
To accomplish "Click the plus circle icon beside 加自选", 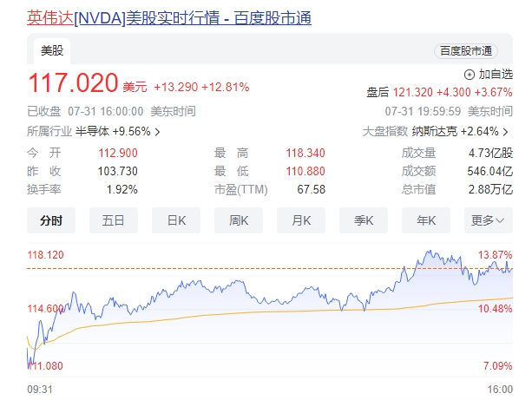I will pos(470,75).
